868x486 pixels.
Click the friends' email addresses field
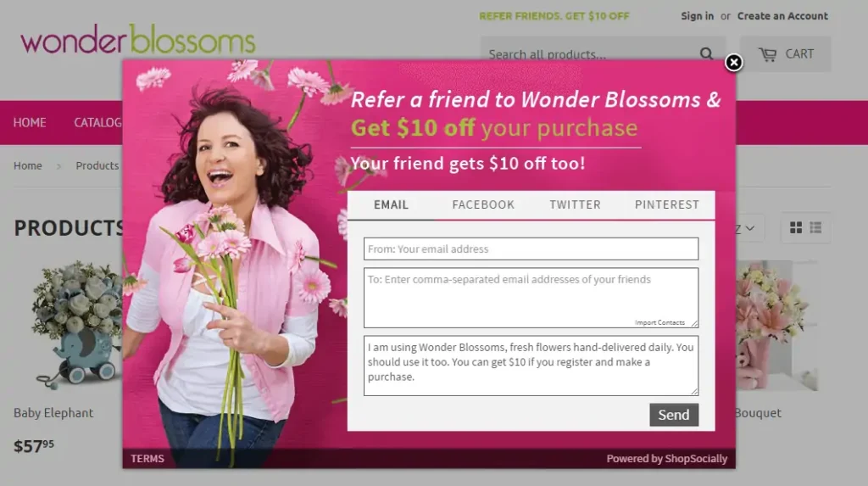tap(531, 298)
